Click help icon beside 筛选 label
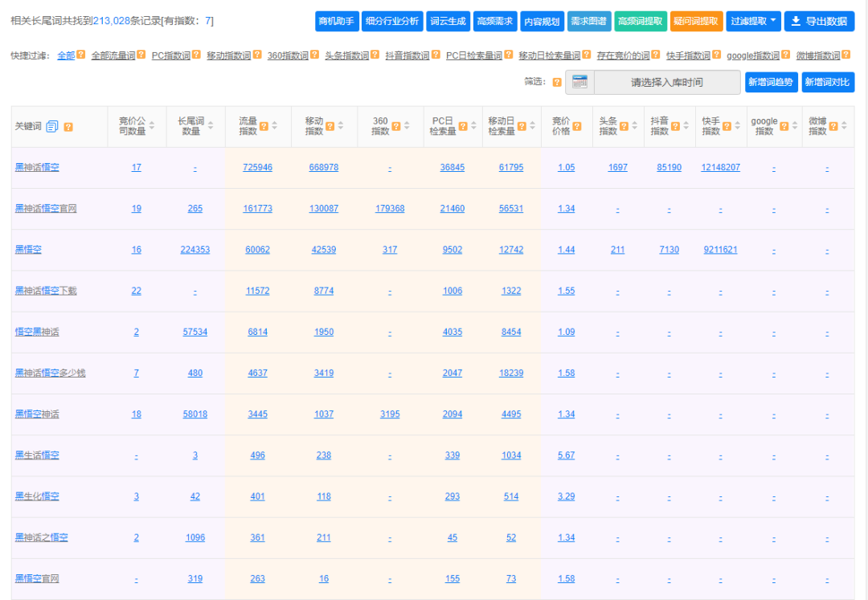Viewport: 868px width, 600px height. (557, 83)
